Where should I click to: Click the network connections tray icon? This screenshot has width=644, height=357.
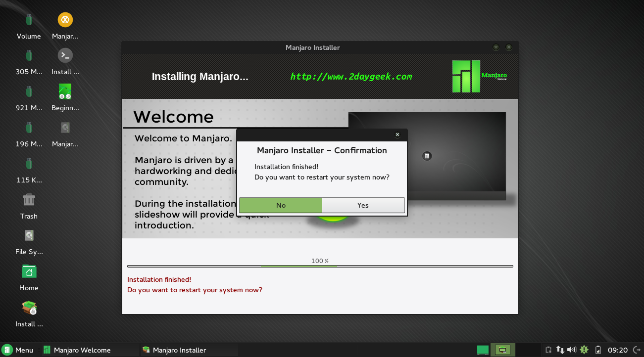(560, 350)
